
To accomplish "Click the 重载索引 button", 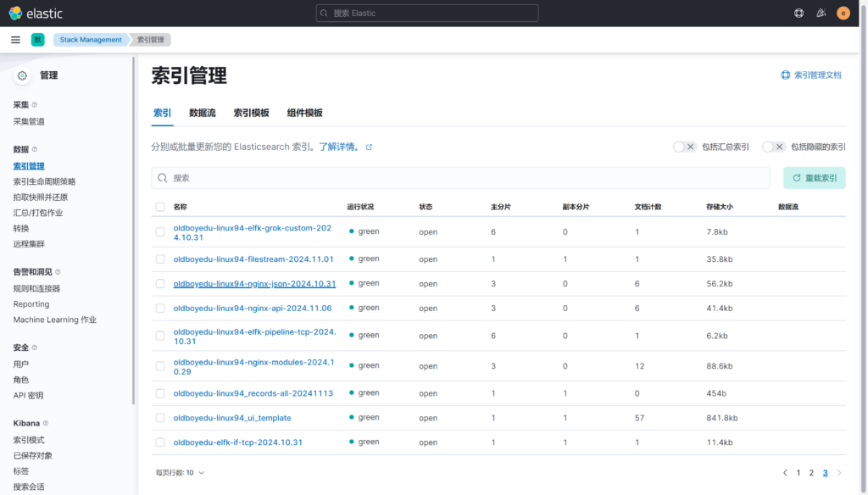I will [815, 178].
